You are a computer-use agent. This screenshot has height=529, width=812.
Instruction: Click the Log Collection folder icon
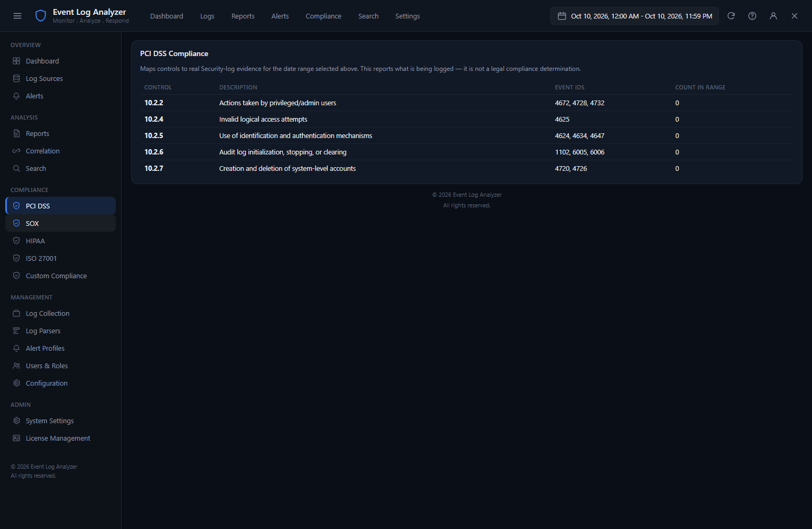(16, 313)
